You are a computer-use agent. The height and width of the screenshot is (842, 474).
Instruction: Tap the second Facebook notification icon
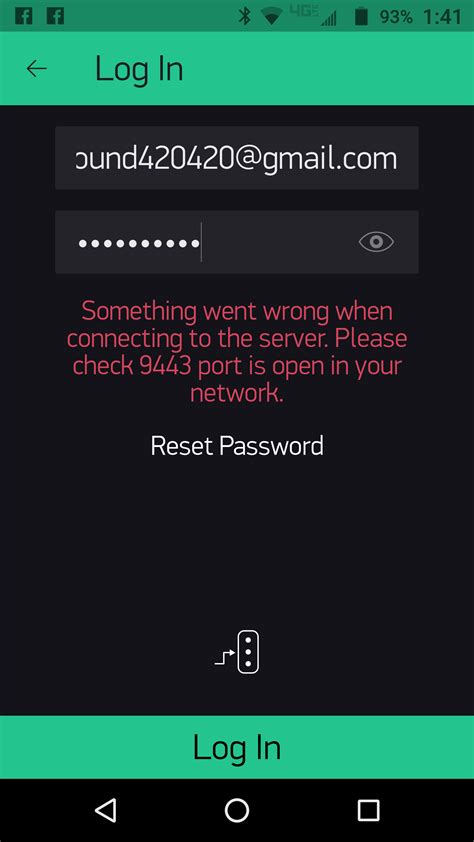click(55, 16)
